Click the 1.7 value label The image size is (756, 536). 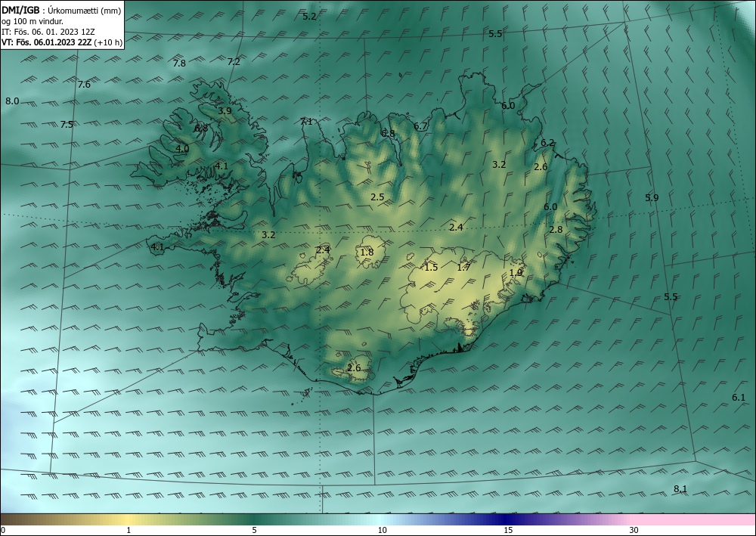(x=463, y=267)
